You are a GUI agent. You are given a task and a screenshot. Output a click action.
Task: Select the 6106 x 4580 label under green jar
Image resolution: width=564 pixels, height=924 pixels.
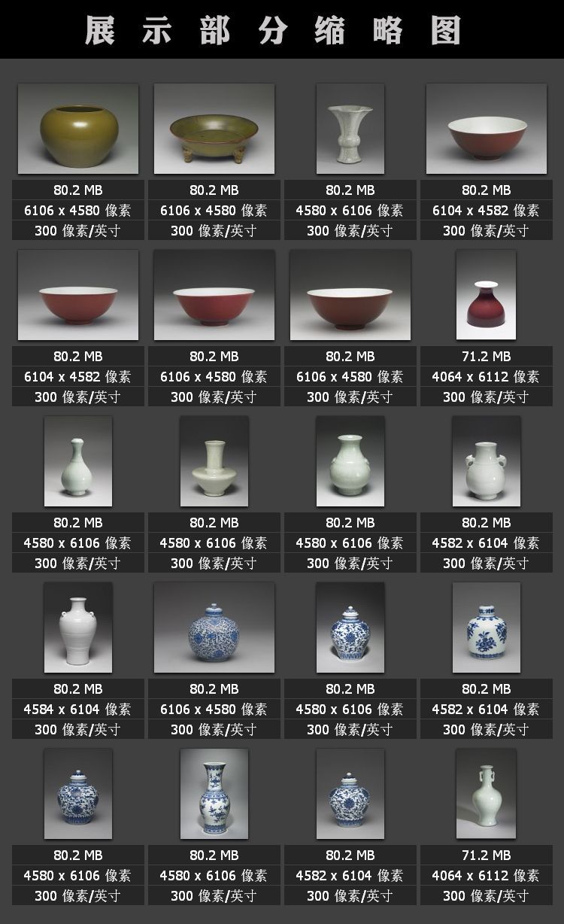77,210
